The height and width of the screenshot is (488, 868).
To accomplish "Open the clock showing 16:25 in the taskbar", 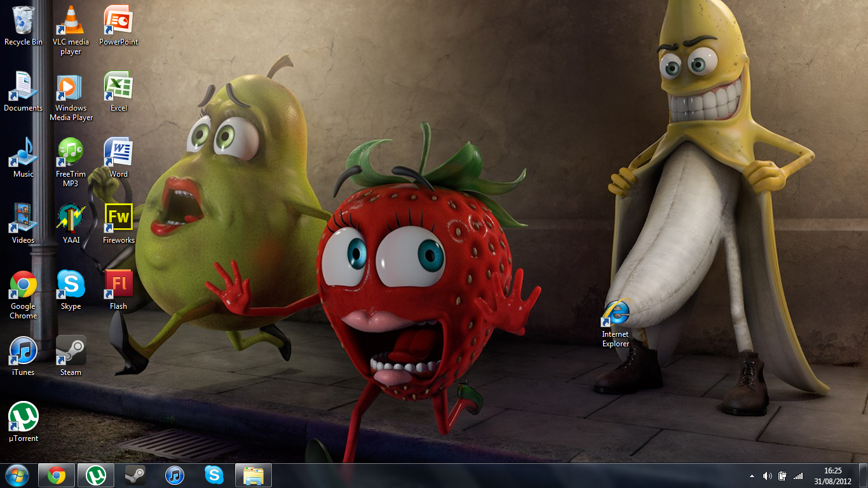I will pos(832,475).
